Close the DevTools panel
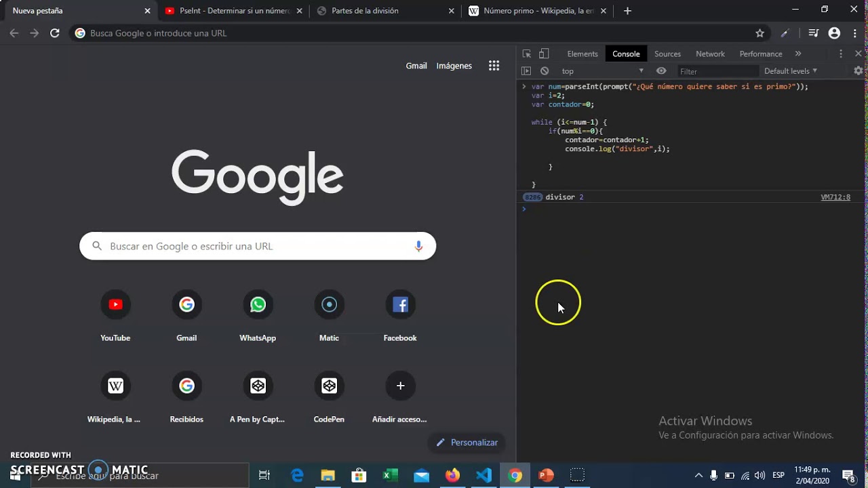Image resolution: width=868 pixels, height=488 pixels. (858, 54)
